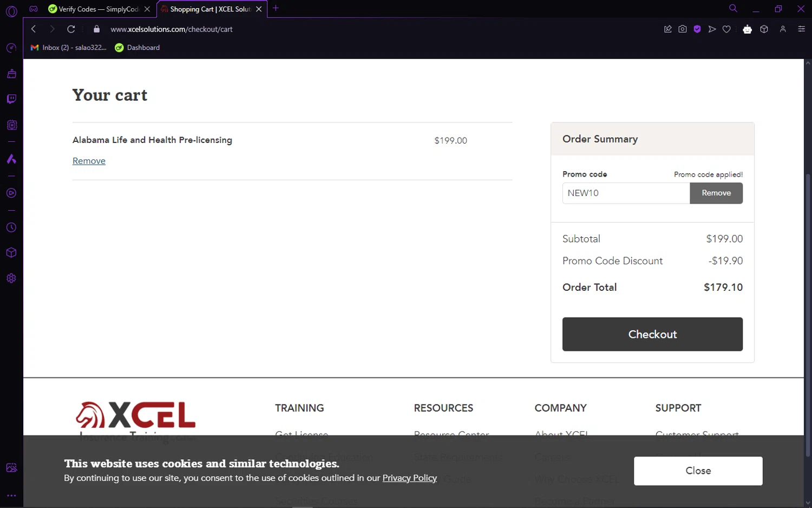The width and height of the screenshot is (812, 508).
Task: Reload the current page
Action: [71, 29]
